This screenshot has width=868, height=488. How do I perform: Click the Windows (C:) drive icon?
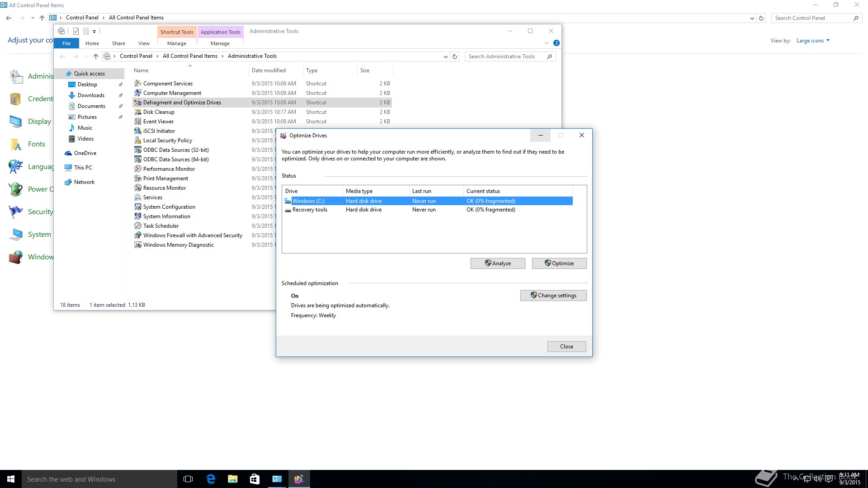[x=288, y=201]
